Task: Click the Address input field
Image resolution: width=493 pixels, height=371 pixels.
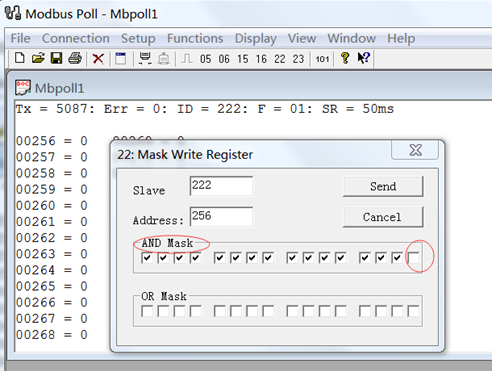Action: 221,217
